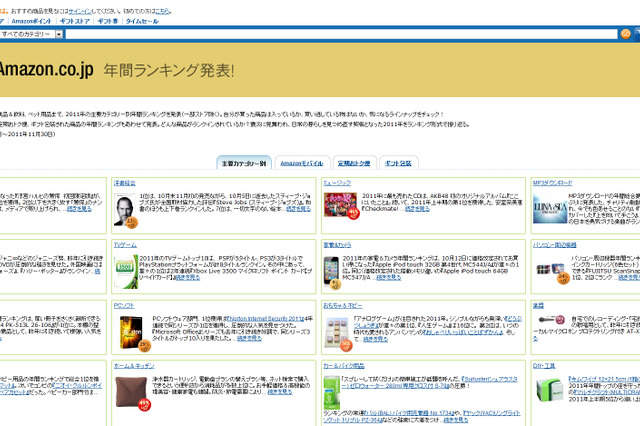Click the 年間ランキング発表! banner heading

[169, 71]
